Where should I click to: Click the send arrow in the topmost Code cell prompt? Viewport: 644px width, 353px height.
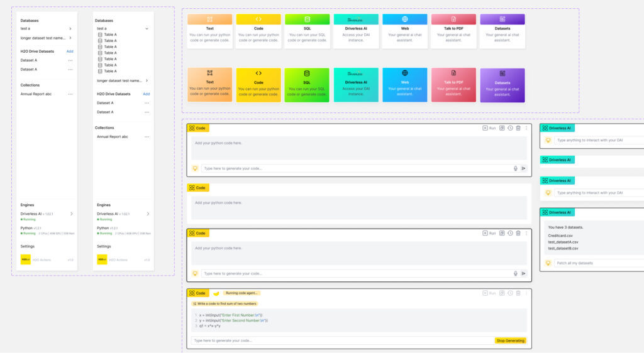click(523, 168)
